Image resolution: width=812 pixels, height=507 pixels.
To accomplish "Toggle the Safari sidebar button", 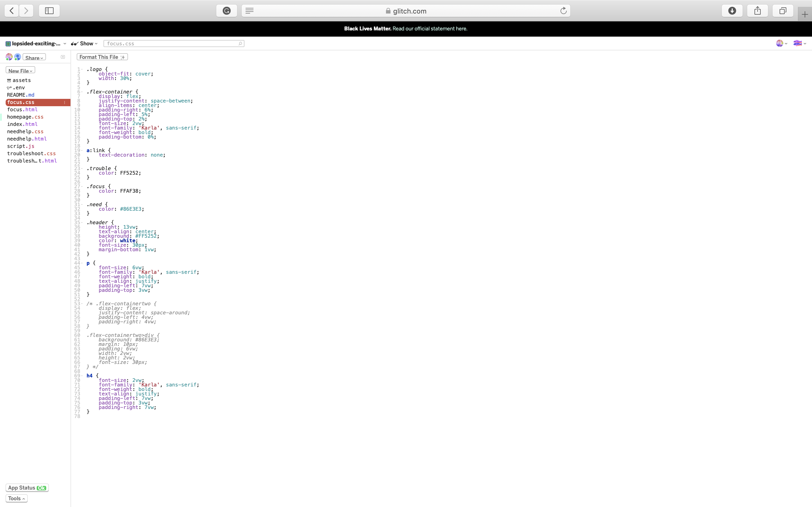I will coord(49,11).
